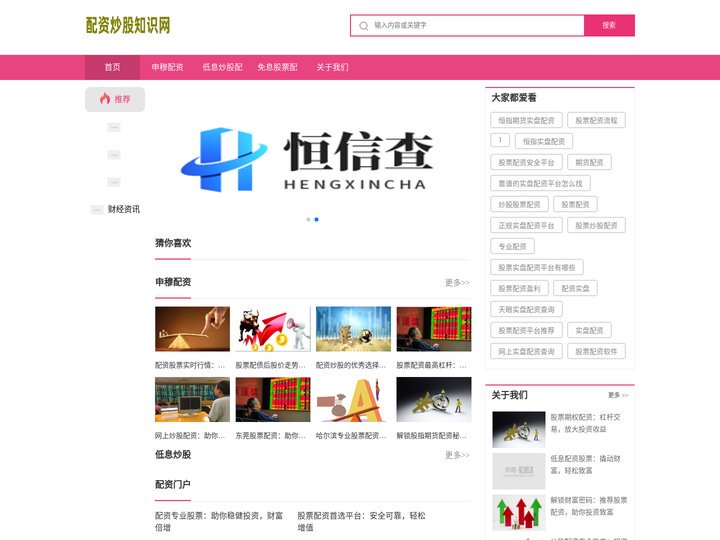Open the 配资股票实时行情 balance thumbnail

tap(192, 329)
